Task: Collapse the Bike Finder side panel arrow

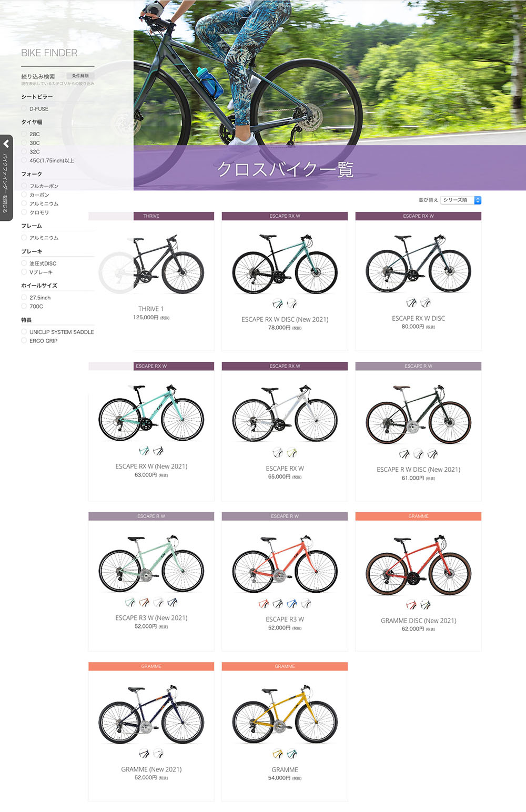Action: 6,144
